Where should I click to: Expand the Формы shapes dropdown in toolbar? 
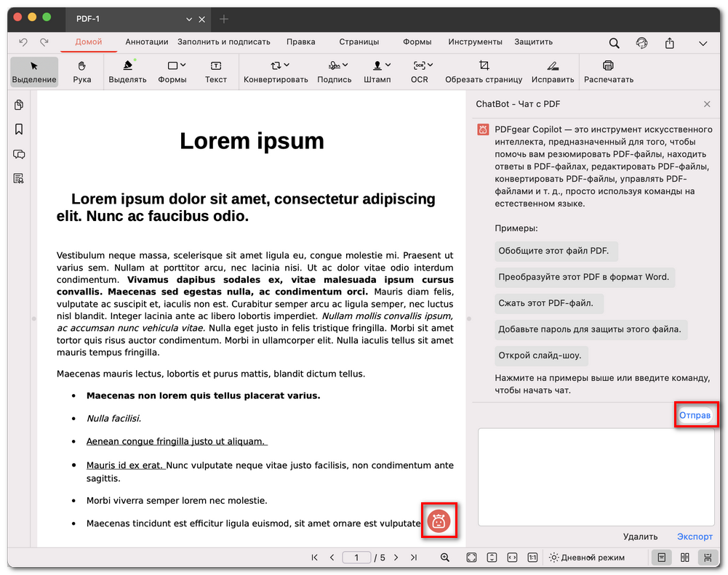(172, 71)
